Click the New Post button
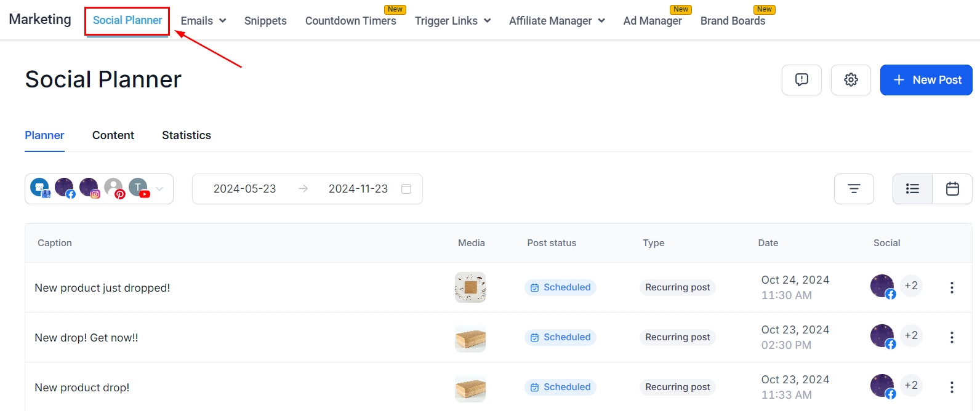 coord(926,80)
